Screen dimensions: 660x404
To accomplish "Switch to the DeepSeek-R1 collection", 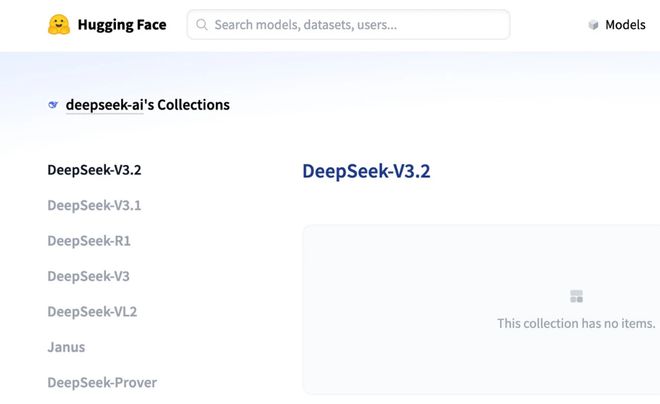I will coord(89,241).
